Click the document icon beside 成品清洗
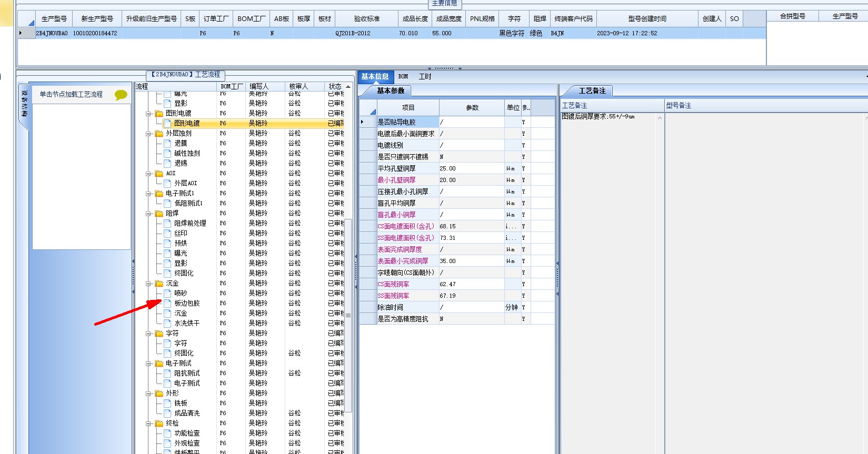The width and height of the screenshot is (868, 454). (167, 413)
